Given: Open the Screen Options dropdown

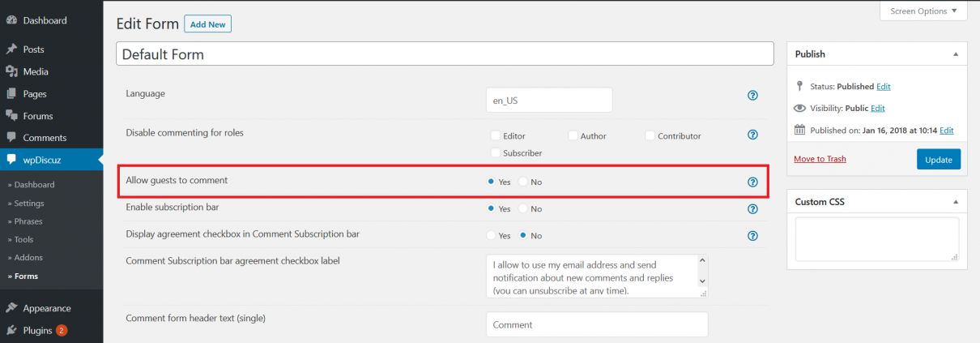Looking at the screenshot, I should pos(923,11).
